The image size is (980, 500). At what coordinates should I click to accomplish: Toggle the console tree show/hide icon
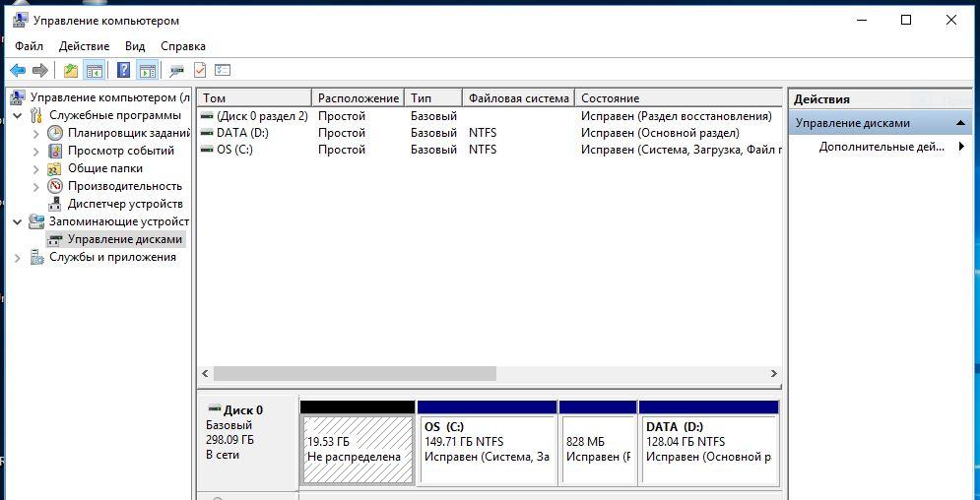[95, 71]
